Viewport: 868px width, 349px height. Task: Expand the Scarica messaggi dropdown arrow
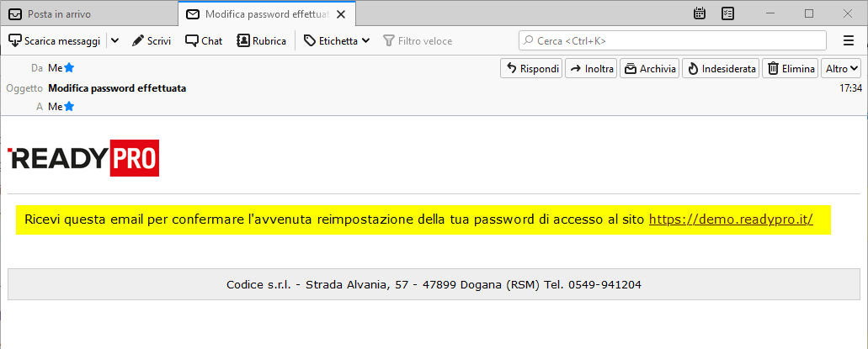[x=114, y=40]
